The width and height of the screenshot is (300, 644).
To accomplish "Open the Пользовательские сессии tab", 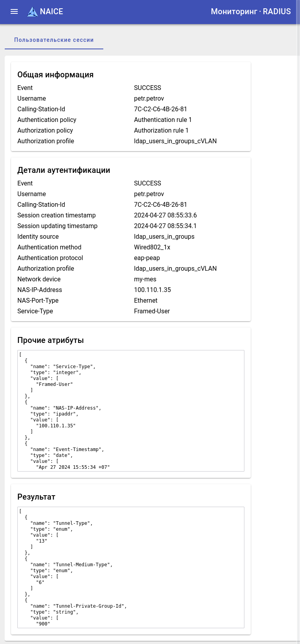I will (54, 40).
